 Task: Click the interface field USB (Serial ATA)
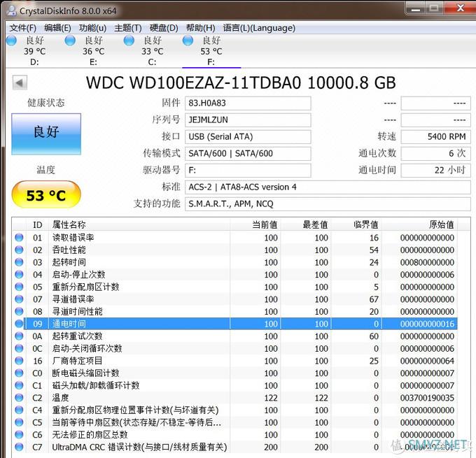pos(248,137)
